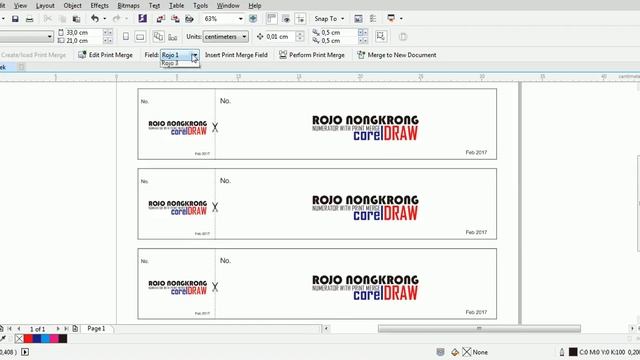Image resolution: width=640 pixels, height=360 pixels.
Task: Click the Treat as filled icon
Action: [381, 36]
